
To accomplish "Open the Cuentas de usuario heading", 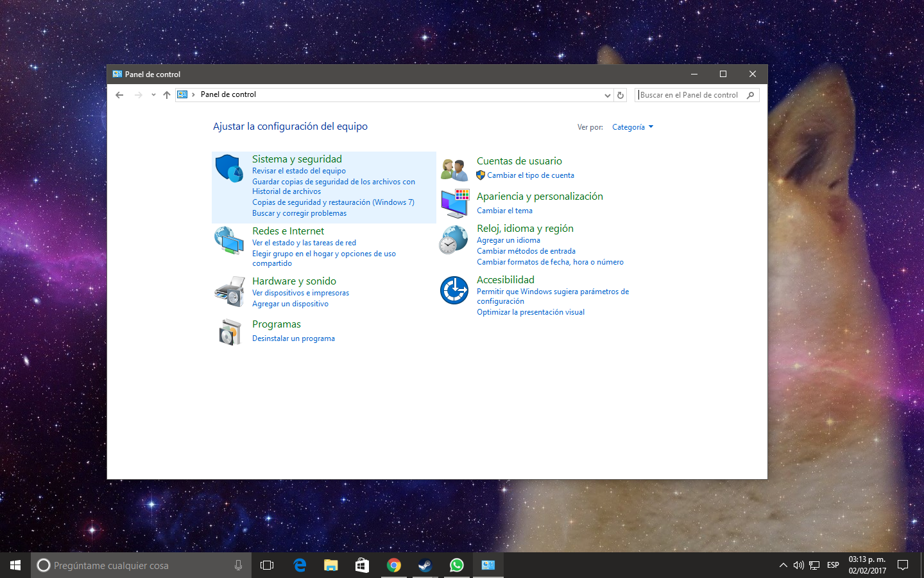I will pyautogui.click(x=519, y=161).
